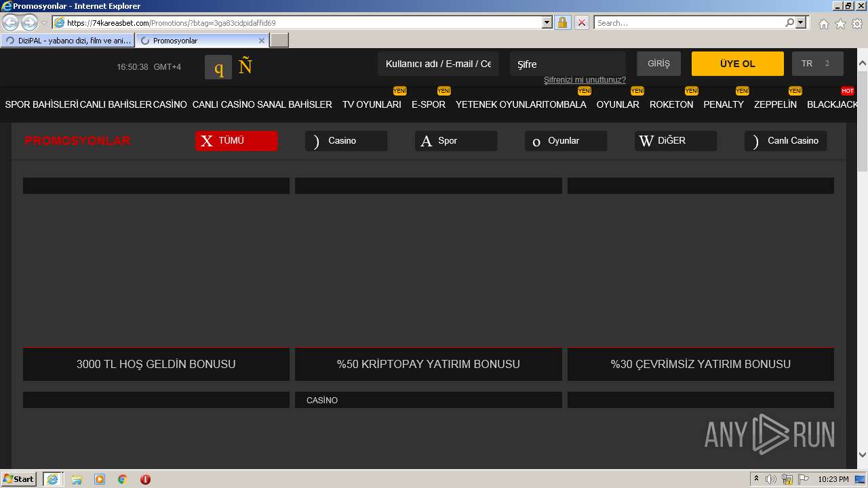Viewport: 868px width, 488px height.
Task: Open ZEPPELİN menu item
Action: 775,104
